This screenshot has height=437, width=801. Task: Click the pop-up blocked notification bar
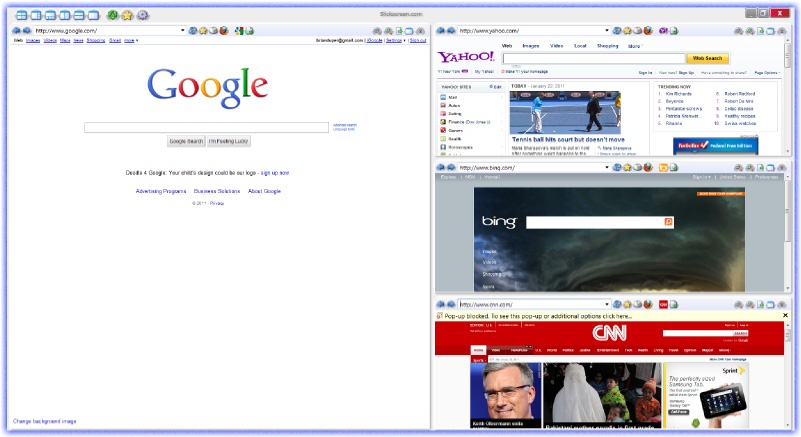608,316
